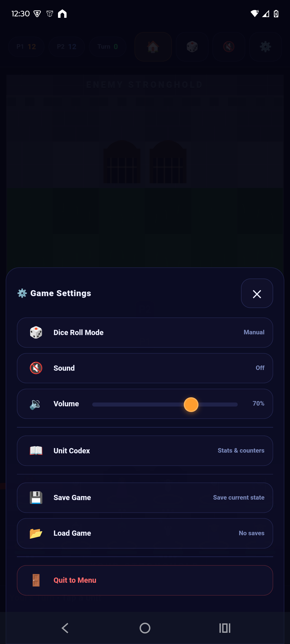Open Android recent apps button
This screenshot has height=644, width=290.
[224, 628]
